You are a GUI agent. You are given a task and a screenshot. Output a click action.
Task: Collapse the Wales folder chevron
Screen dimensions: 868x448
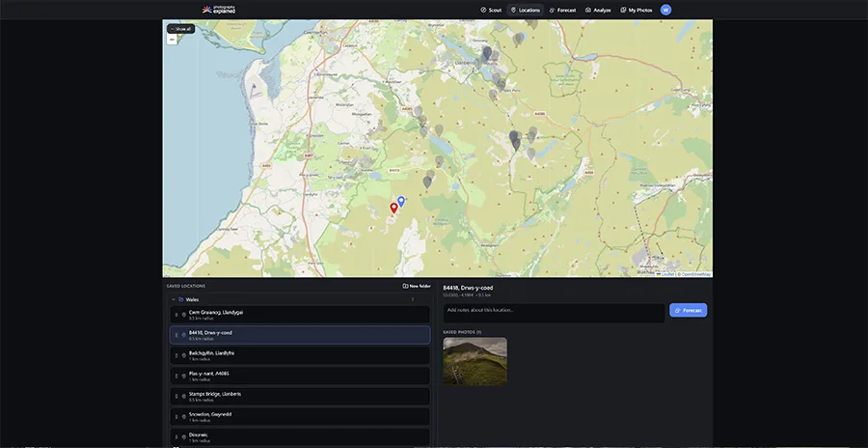point(174,299)
